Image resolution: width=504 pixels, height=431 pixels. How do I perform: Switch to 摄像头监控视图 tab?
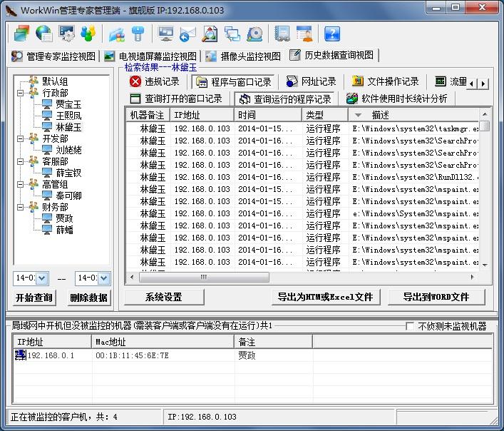(243, 56)
